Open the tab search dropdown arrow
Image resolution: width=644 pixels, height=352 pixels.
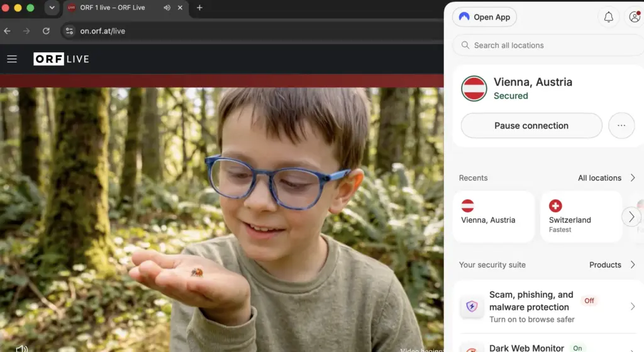52,8
